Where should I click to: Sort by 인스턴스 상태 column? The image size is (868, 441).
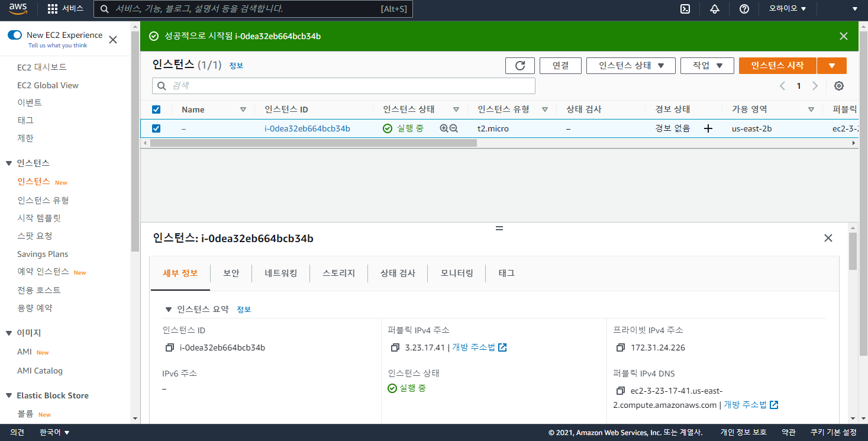pyautogui.click(x=456, y=110)
